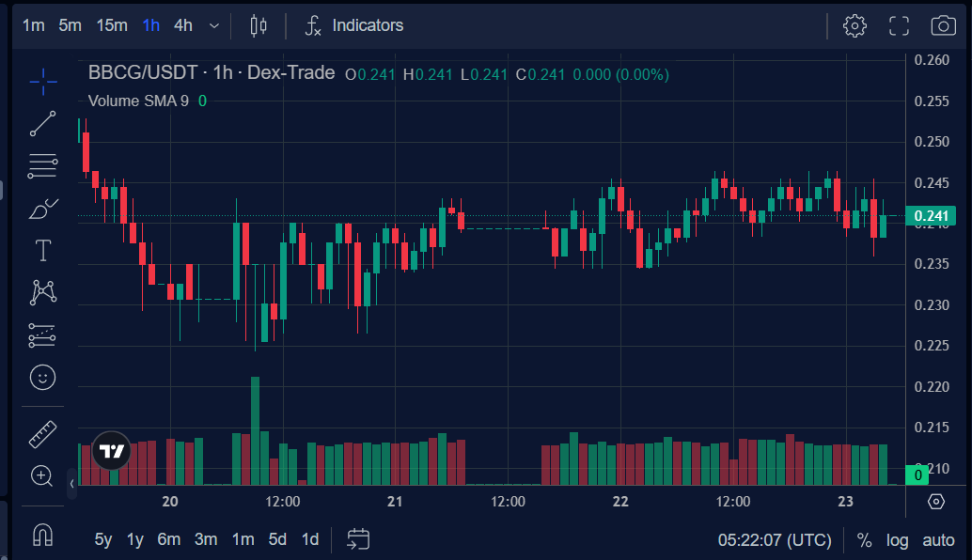
Task: Click the date label 20 on time axis
Action: [170, 502]
